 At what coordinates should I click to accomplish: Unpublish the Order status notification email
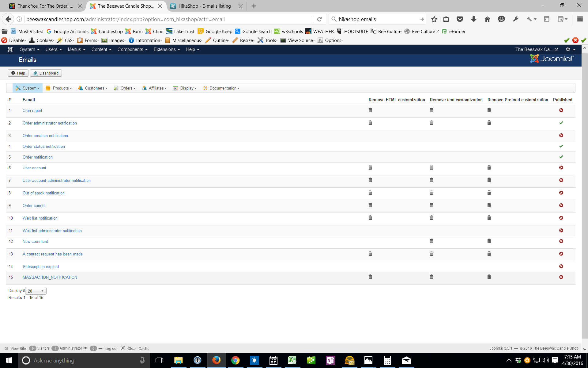(x=561, y=146)
